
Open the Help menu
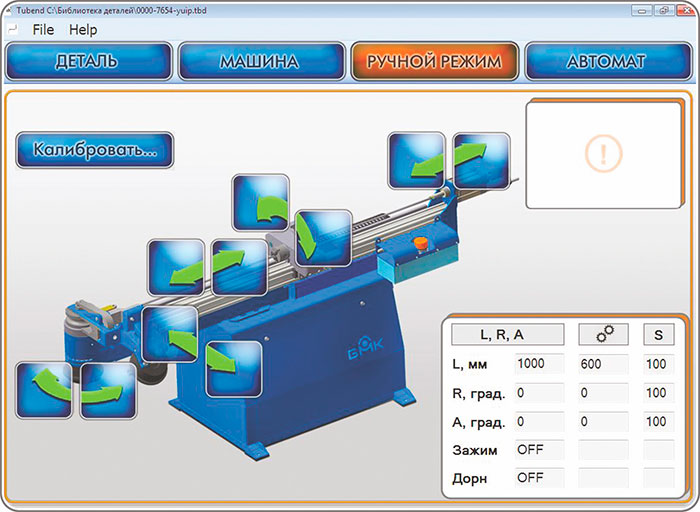pyautogui.click(x=83, y=30)
